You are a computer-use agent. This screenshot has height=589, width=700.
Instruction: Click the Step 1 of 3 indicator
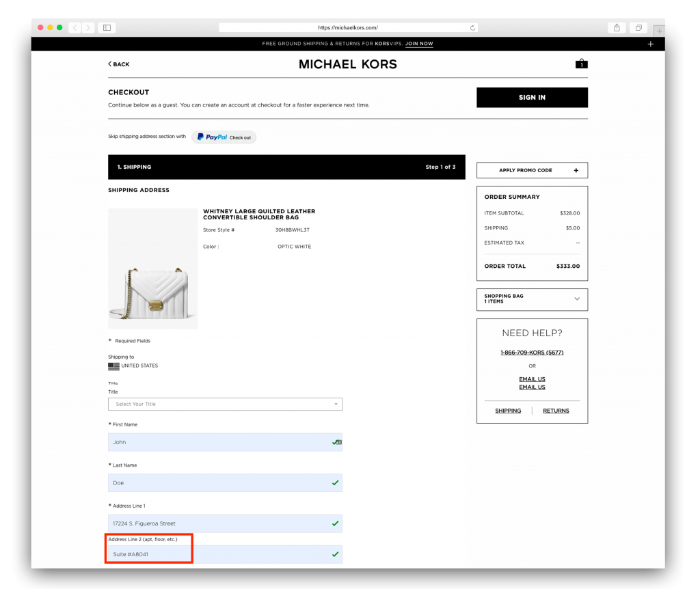(x=440, y=167)
